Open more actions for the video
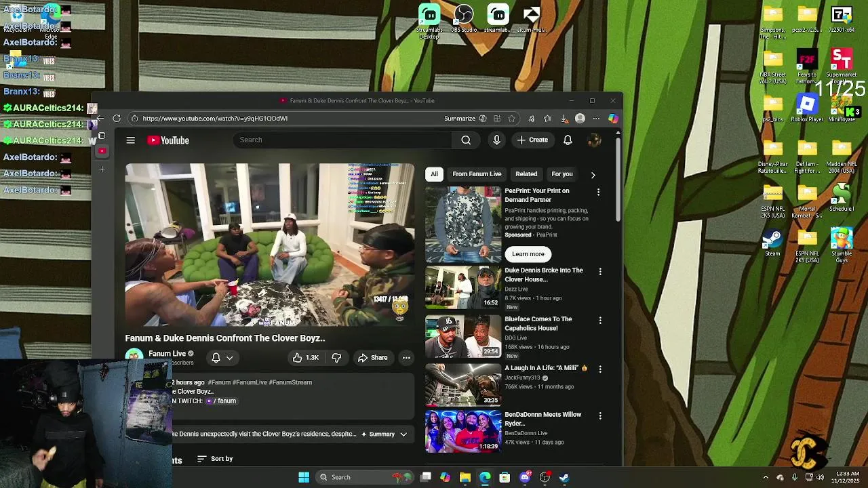 pos(406,357)
